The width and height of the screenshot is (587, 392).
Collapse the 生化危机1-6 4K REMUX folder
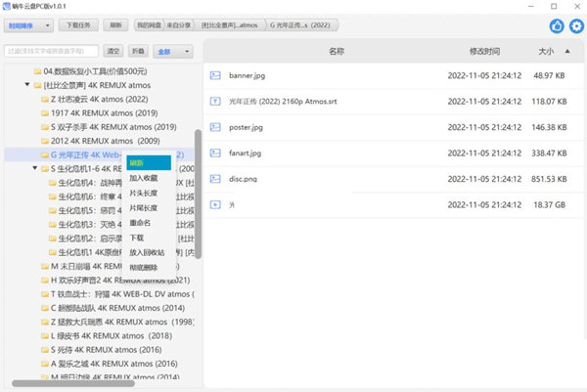coord(34,168)
